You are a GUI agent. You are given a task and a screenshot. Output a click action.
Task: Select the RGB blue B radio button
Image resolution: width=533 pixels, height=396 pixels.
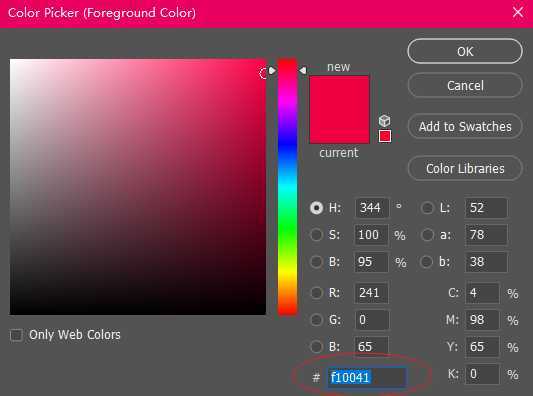pyautogui.click(x=316, y=346)
